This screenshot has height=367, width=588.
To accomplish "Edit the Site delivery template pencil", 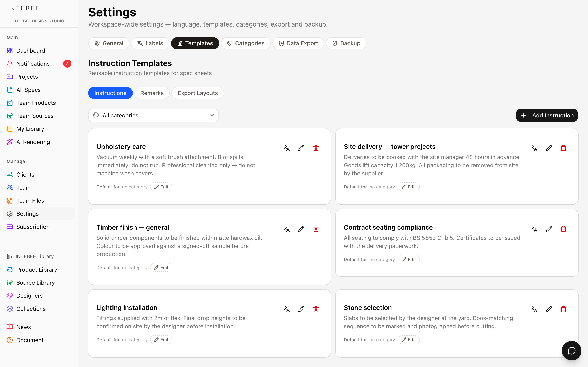I will coord(549,148).
